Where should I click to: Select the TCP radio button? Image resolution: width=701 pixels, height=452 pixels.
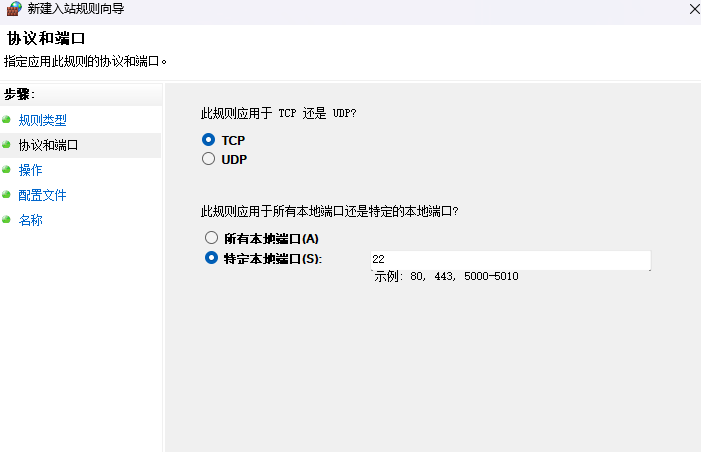pos(209,140)
